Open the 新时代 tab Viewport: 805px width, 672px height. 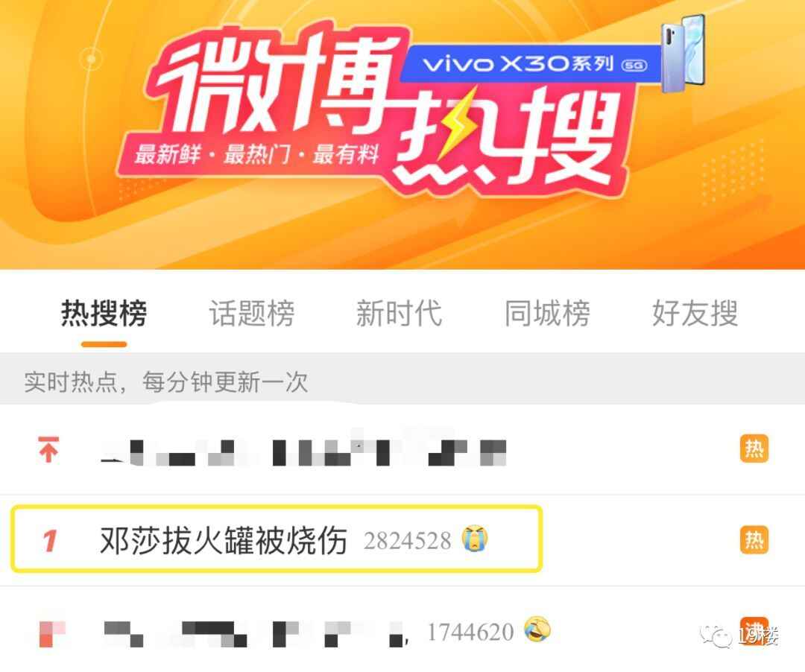coord(399,313)
